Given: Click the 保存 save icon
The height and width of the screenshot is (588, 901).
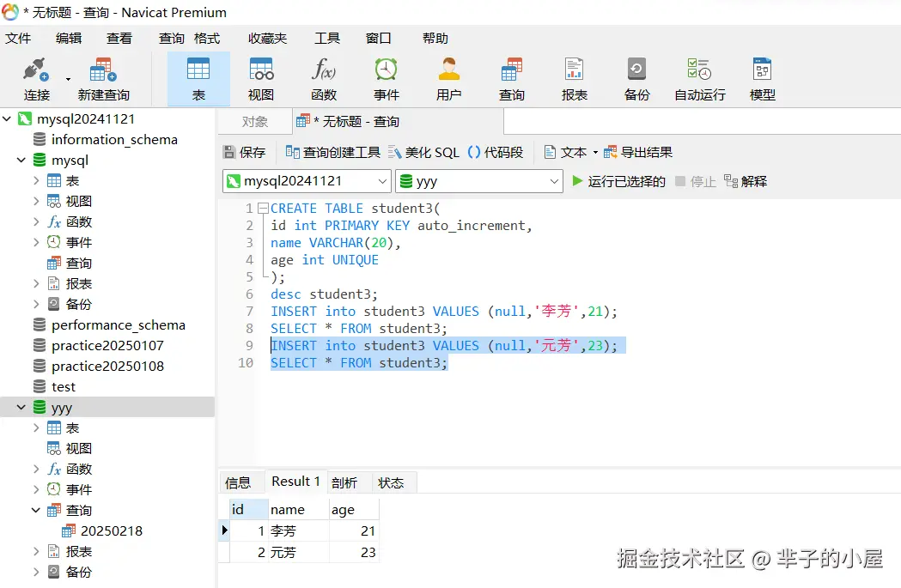Looking at the screenshot, I should coord(244,152).
